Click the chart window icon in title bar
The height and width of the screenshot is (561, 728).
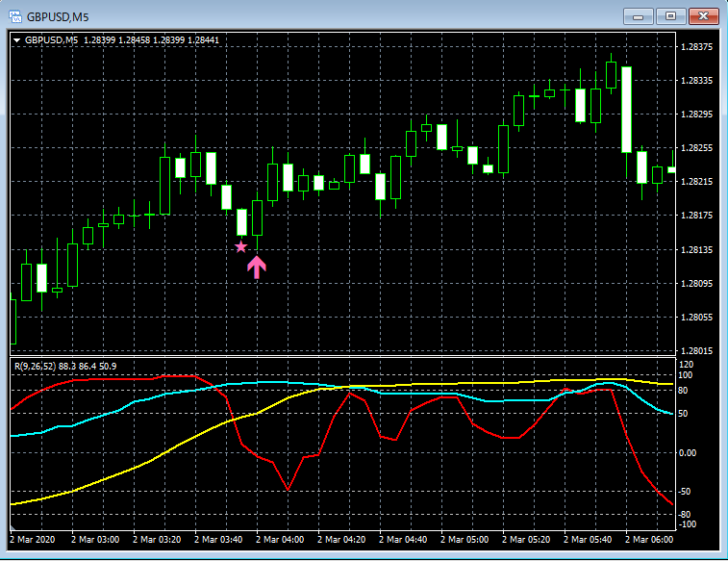point(15,16)
